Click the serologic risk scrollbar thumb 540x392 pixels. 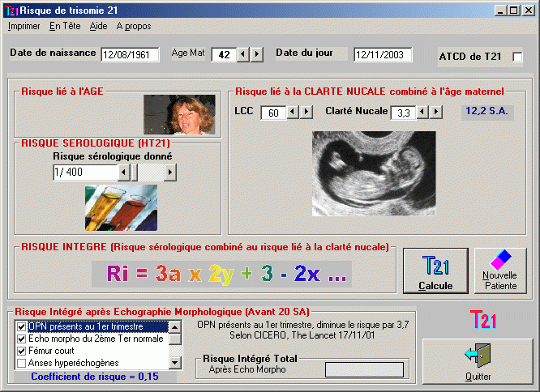(x=135, y=173)
